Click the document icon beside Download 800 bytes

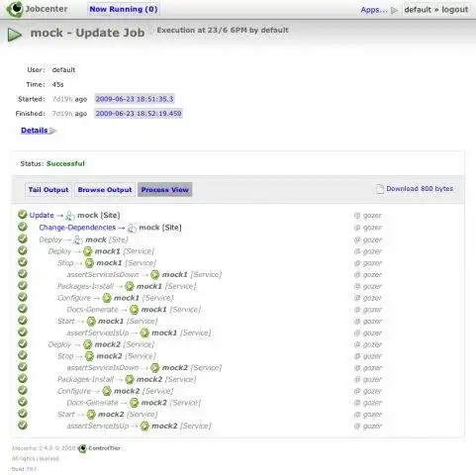(380, 189)
